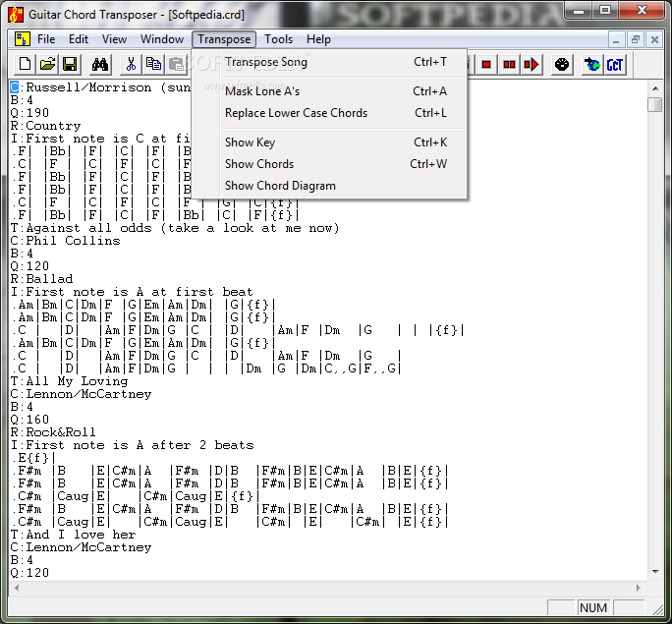
Task: Open the Help menu
Action: point(318,39)
